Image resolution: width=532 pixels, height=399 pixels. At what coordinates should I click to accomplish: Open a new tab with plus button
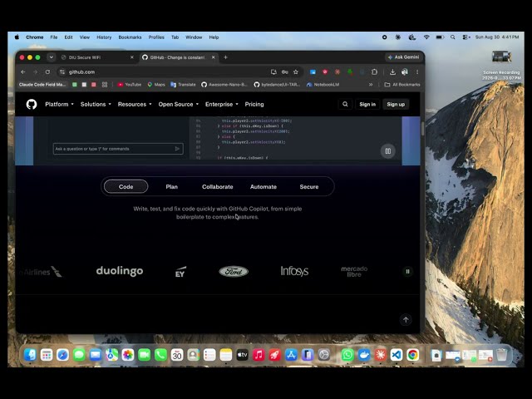coord(225,57)
